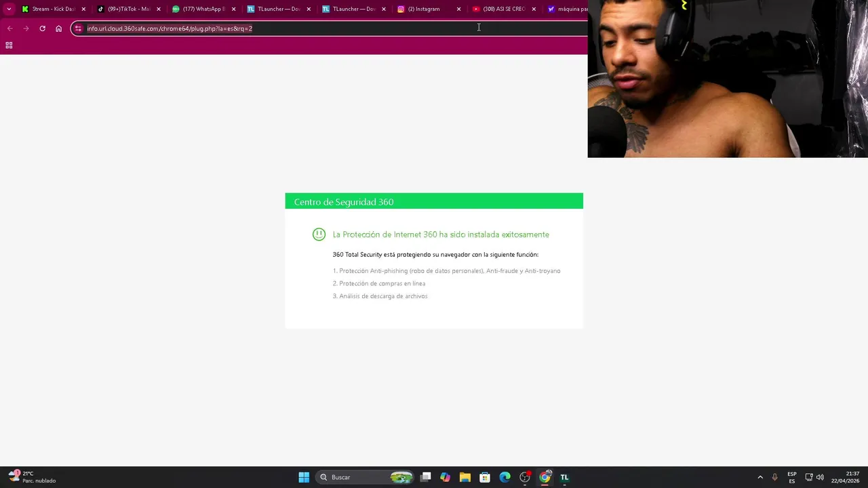Switch to the Stream - Kick Dashboard tab
Image resolution: width=868 pixels, height=488 pixels.
point(53,9)
